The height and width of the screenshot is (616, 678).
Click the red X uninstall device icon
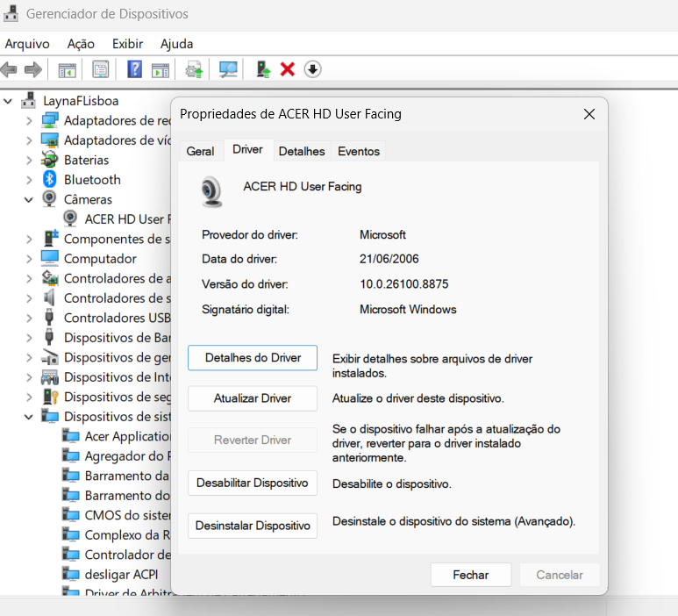click(x=287, y=69)
